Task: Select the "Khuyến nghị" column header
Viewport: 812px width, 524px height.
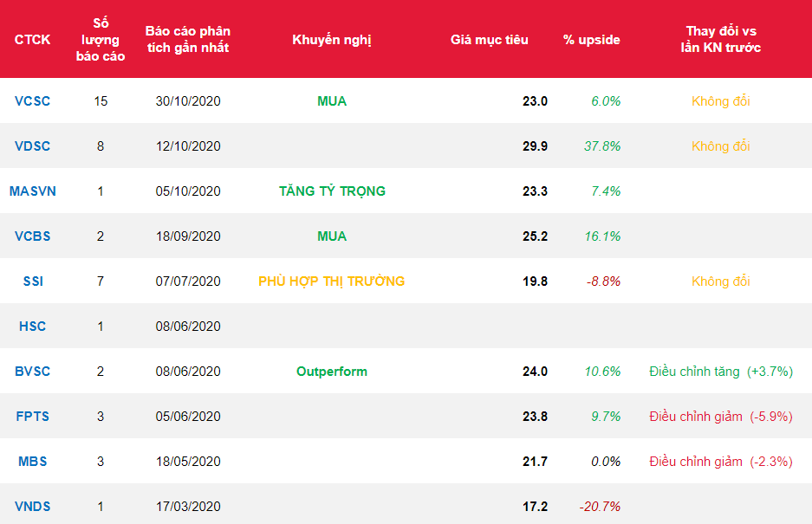Action: point(332,40)
